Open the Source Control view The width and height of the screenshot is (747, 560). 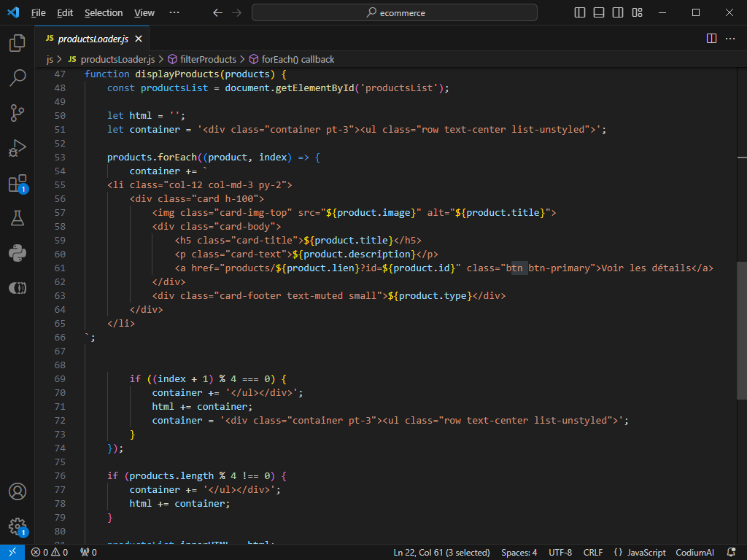[18, 112]
